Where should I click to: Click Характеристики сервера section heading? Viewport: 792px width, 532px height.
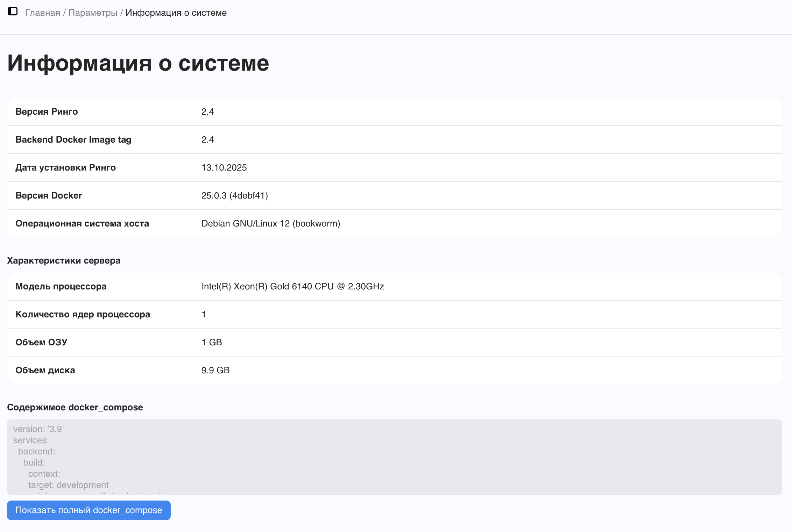point(64,260)
